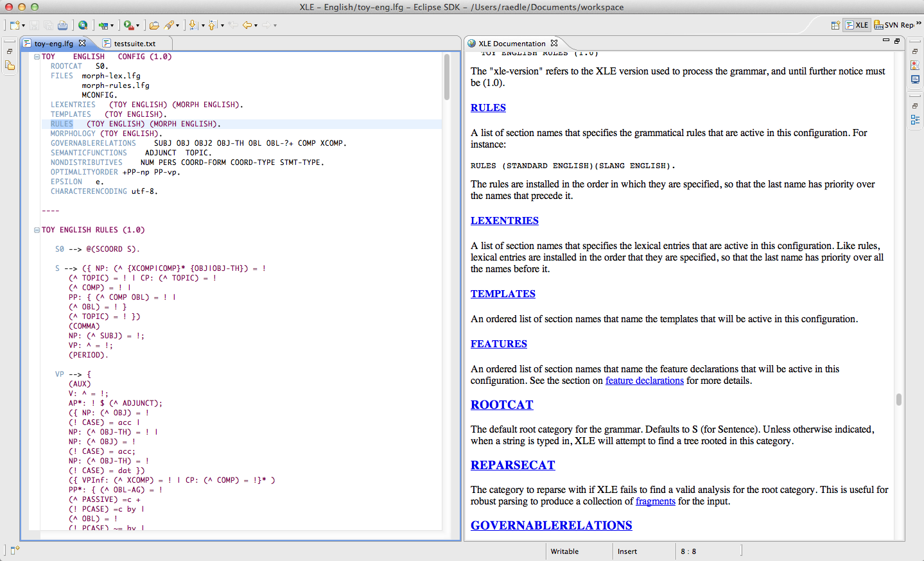The width and height of the screenshot is (924, 561).
Task: Open the Console view icon in right trim
Action: click(x=915, y=80)
